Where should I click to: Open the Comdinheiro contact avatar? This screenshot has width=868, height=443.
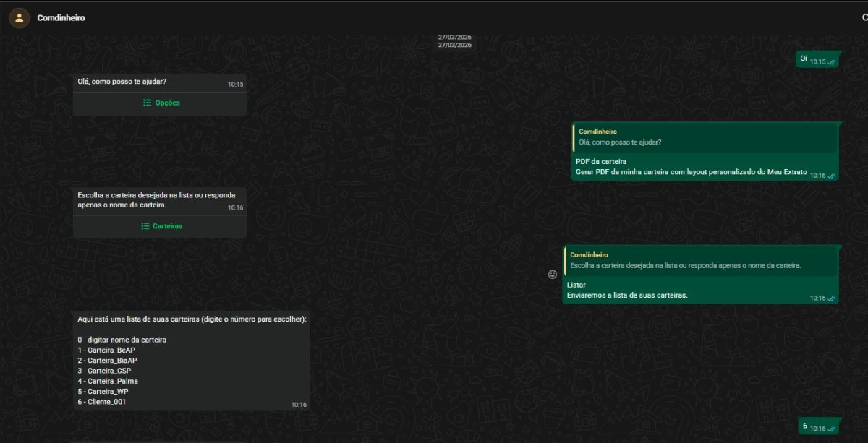20,17
